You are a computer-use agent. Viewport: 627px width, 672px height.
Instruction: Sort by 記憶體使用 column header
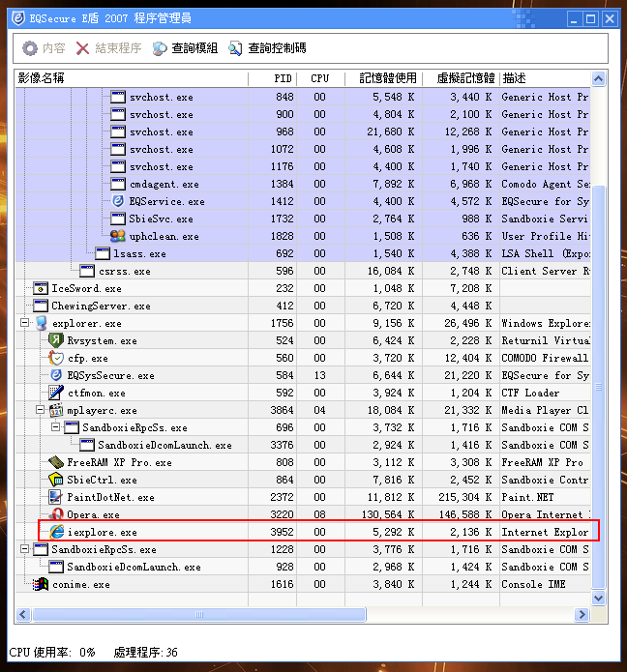[383, 78]
